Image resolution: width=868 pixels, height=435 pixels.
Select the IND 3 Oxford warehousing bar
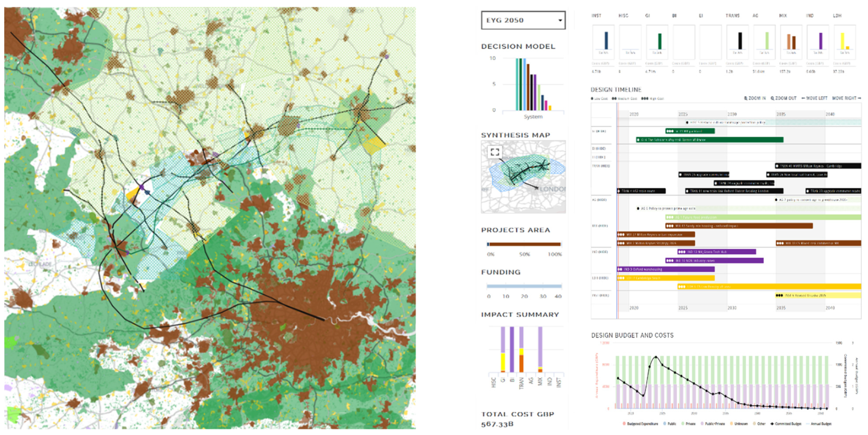(665, 269)
